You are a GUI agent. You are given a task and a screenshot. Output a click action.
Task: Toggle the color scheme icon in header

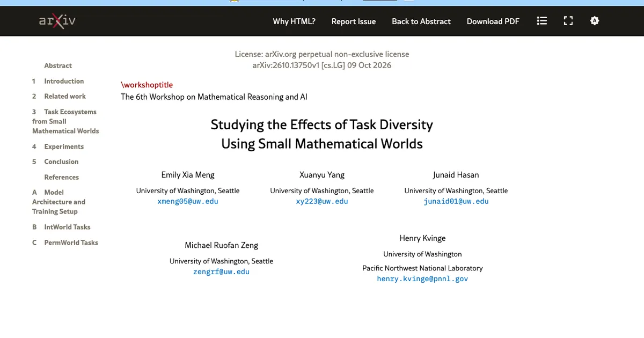594,21
